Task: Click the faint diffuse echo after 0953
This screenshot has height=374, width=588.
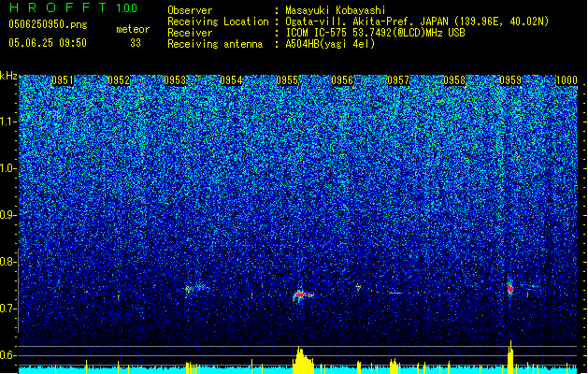Action: click(197, 289)
